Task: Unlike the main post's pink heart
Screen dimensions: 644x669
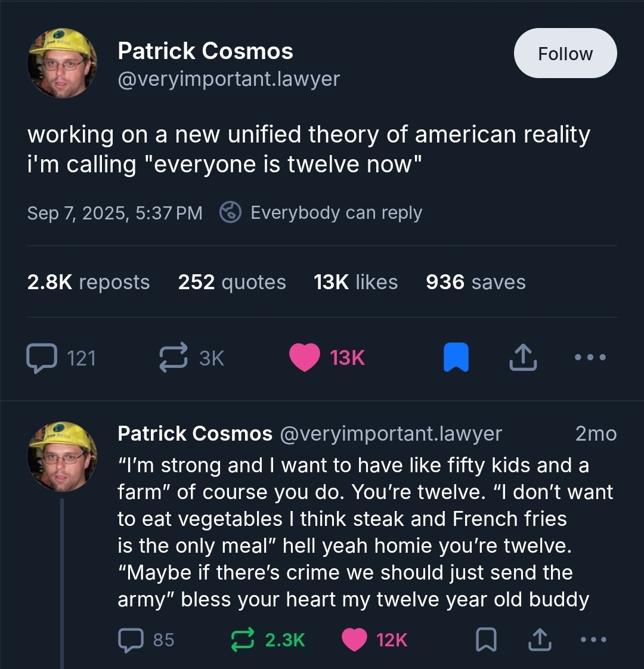Action: [x=305, y=358]
